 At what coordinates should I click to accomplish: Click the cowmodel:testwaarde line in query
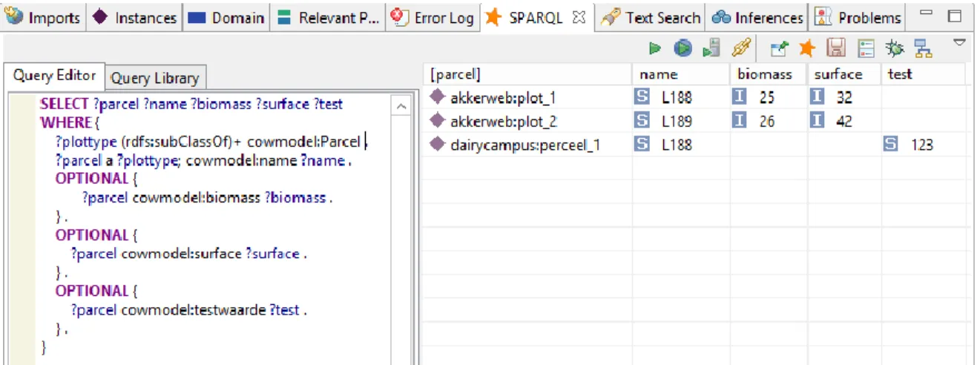188,310
